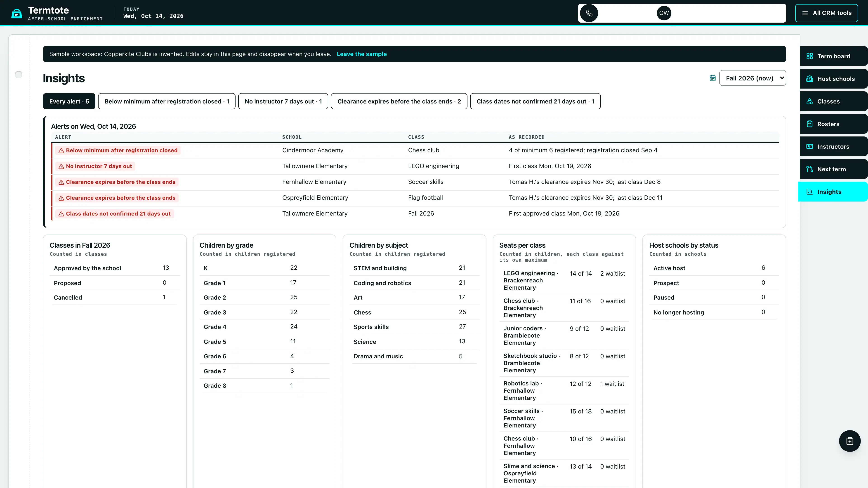Click the Approved by the school row
868x488 pixels.
point(115,268)
